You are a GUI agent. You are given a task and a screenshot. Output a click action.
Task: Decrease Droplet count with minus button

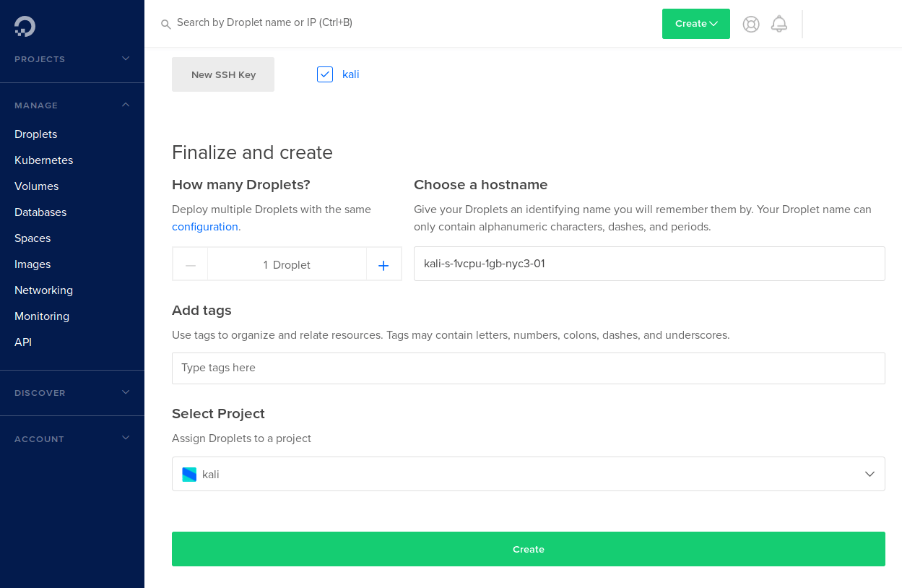[x=191, y=265]
